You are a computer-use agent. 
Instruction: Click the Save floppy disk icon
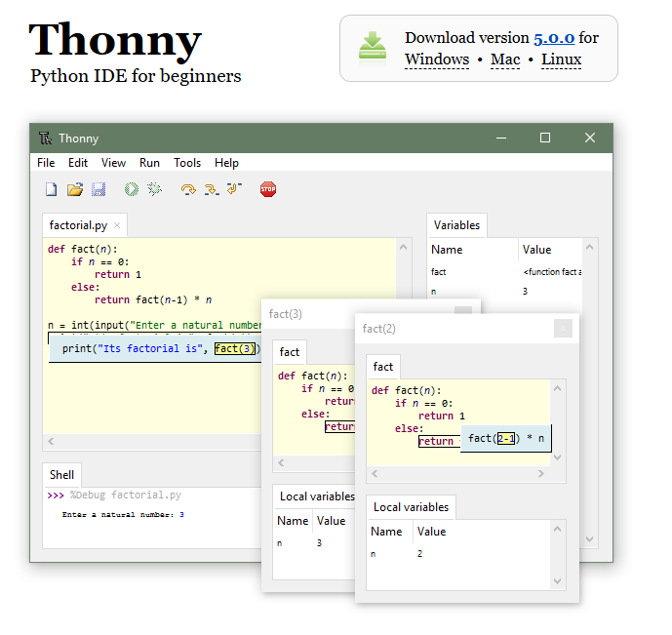[99, 189]
